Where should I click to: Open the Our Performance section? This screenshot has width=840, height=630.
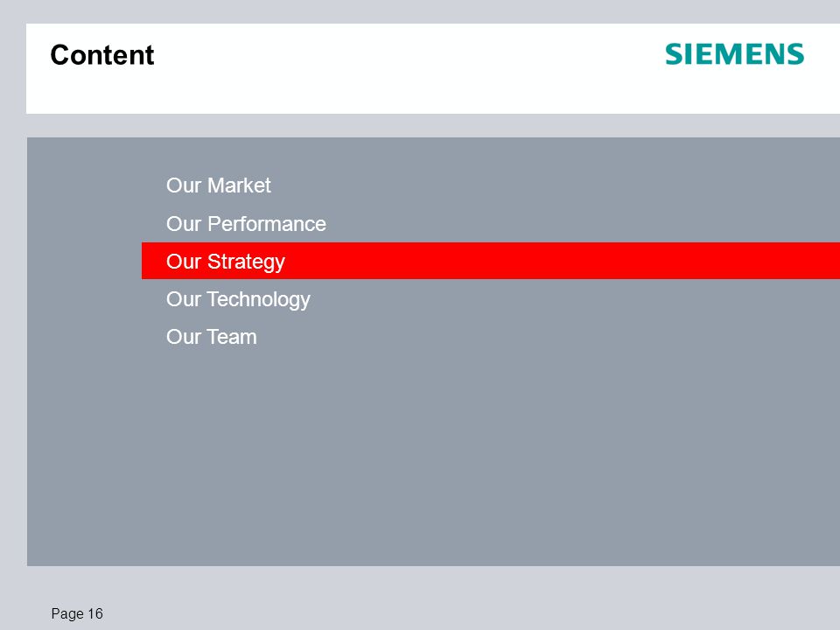[x=246, y=224]
